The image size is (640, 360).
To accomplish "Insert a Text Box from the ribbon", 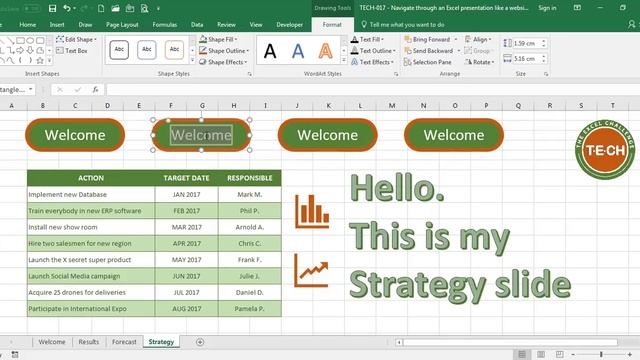I will [72, 51].
